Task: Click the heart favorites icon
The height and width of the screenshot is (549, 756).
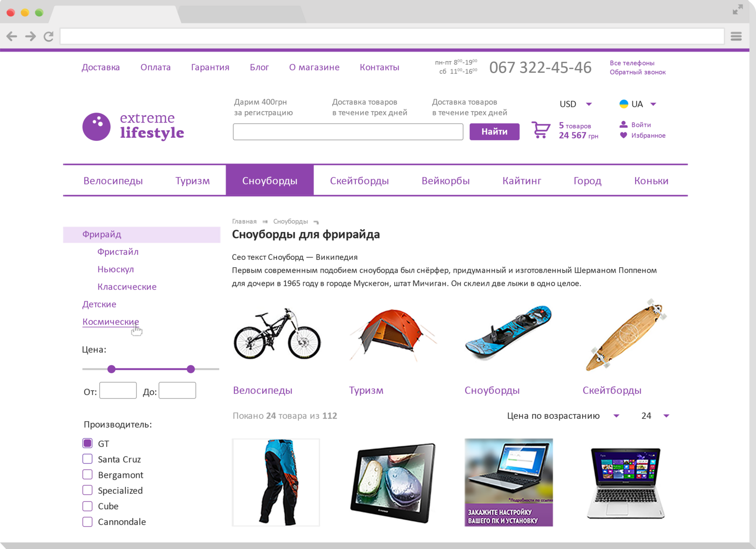Action: point(623,135)
